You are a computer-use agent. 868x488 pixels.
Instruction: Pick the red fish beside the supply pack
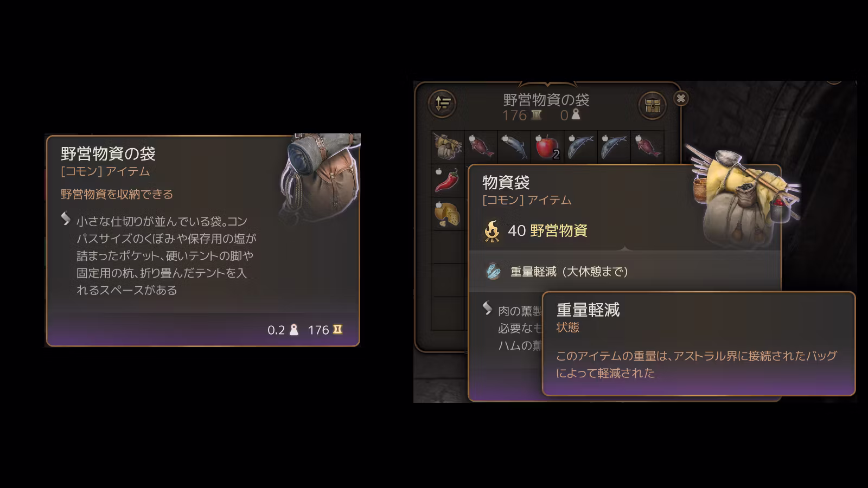tap(481, 147)
